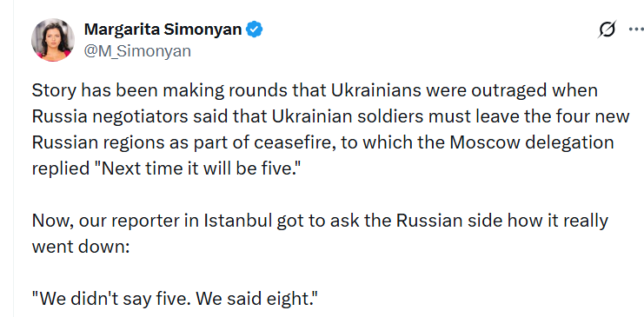Click the blue verified checkmark badge
Screen dimensions: 644x317
[255, 30]
